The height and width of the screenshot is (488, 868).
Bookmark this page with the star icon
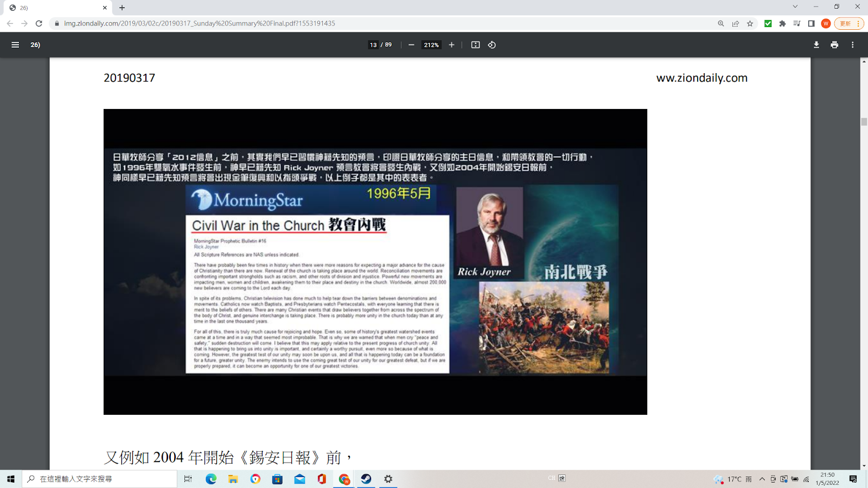click(x=750, y=23)
